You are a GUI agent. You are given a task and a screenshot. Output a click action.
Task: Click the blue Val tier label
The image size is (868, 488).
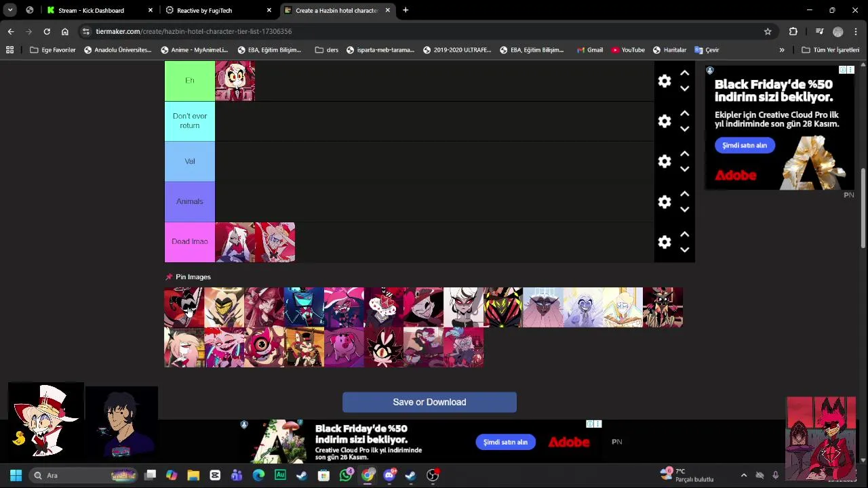190,161
